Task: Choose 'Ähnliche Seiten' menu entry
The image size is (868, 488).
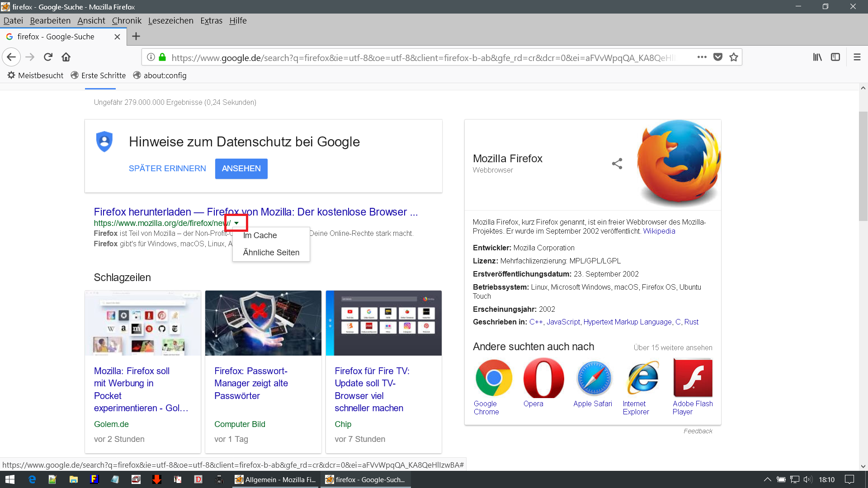Action: click(271, 253)
